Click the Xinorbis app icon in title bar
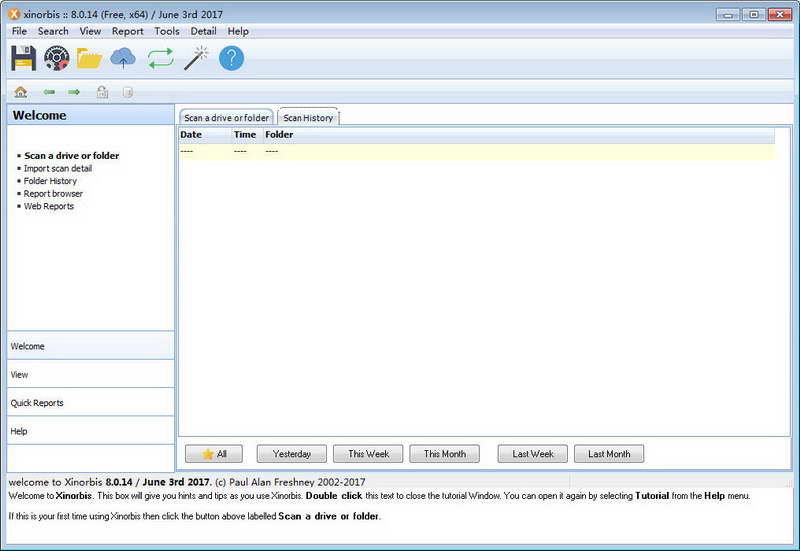 coord(14,14)
